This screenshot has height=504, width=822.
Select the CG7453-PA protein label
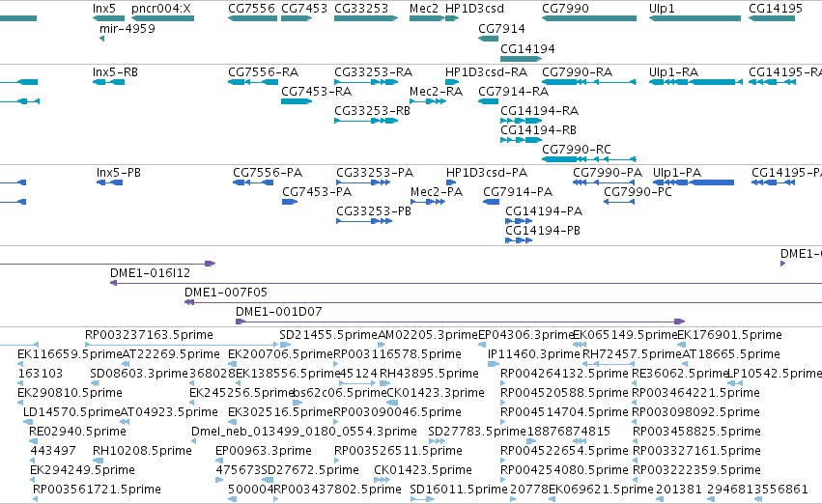tap(317, 192)
